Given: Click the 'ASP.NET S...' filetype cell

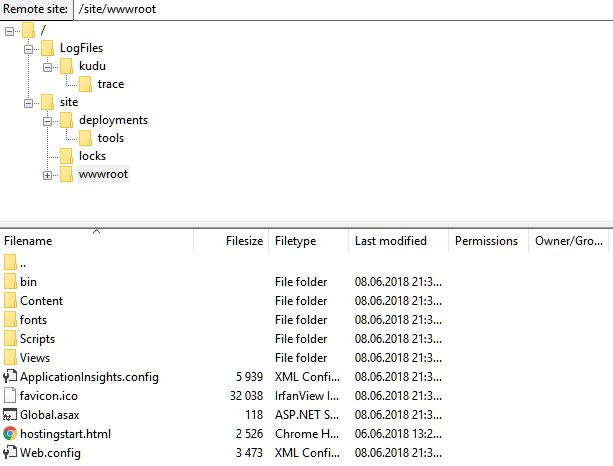Looking at the screenshot, I should (x=307, y=415).
